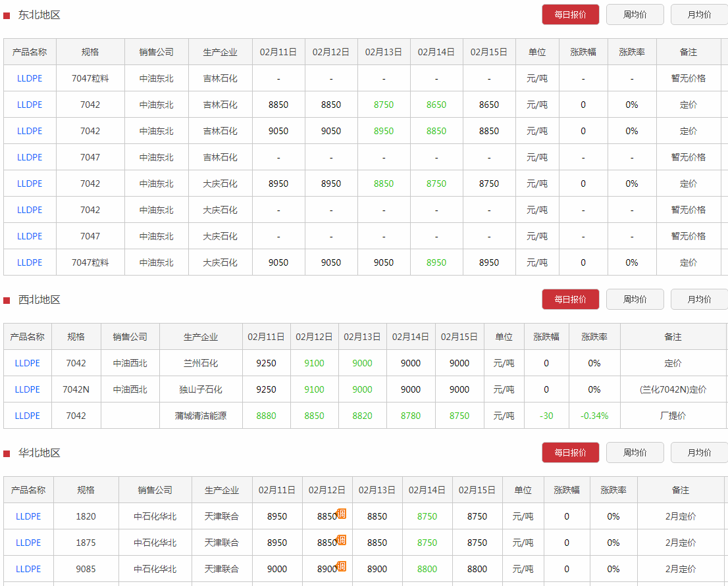Select 每日报价 tab for 华北地区
This screenshot has height=586, width=728.
pos(570,453)
